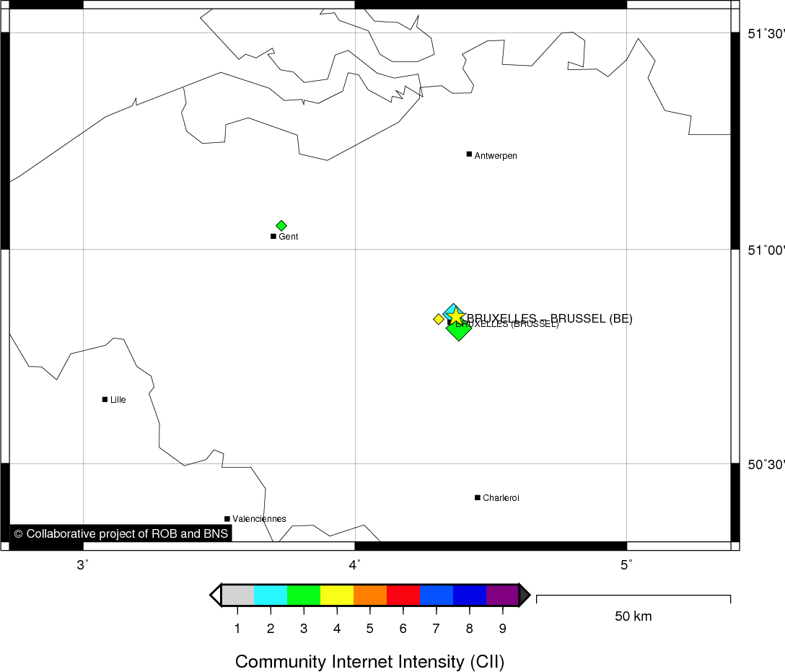Click the small yellow diamond west of Brussels
This screenshot has height=672, width=785.
pyautogui.click(x=438, y=319)
